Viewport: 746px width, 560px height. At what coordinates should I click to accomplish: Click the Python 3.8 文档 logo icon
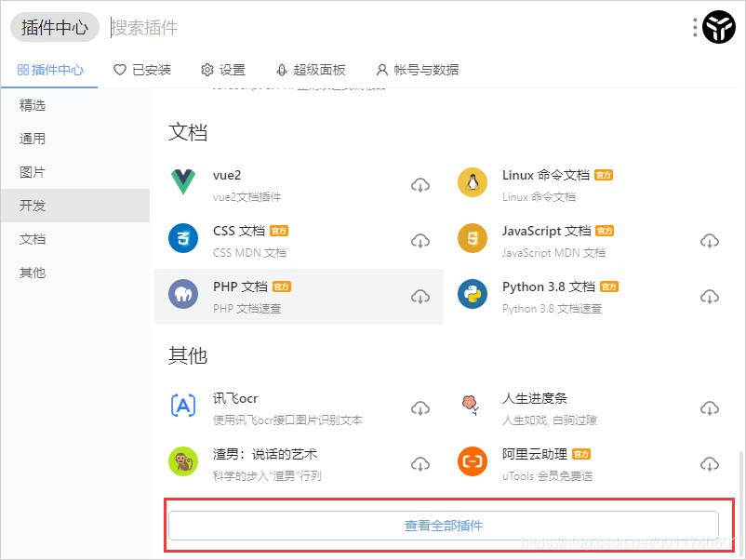click(473, 294)
